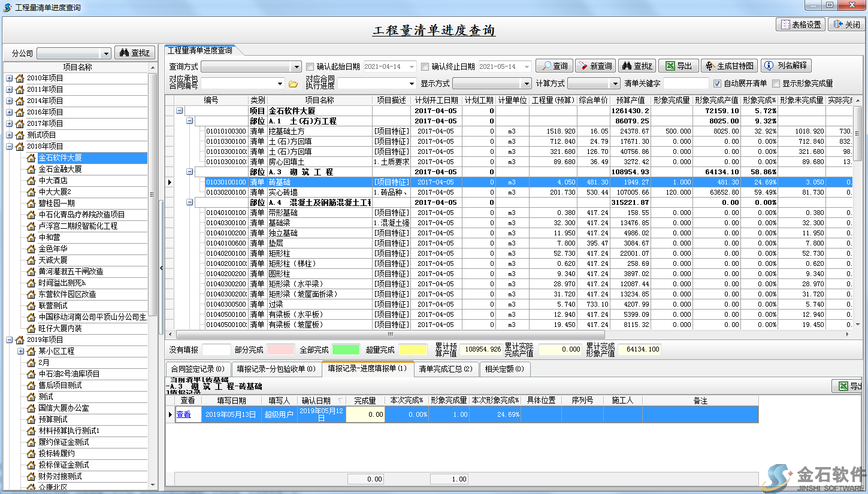Uncheck 自动展开清单 checkbox
The height and width of the screenshot is (494, 868).
[x=717, y=84]
